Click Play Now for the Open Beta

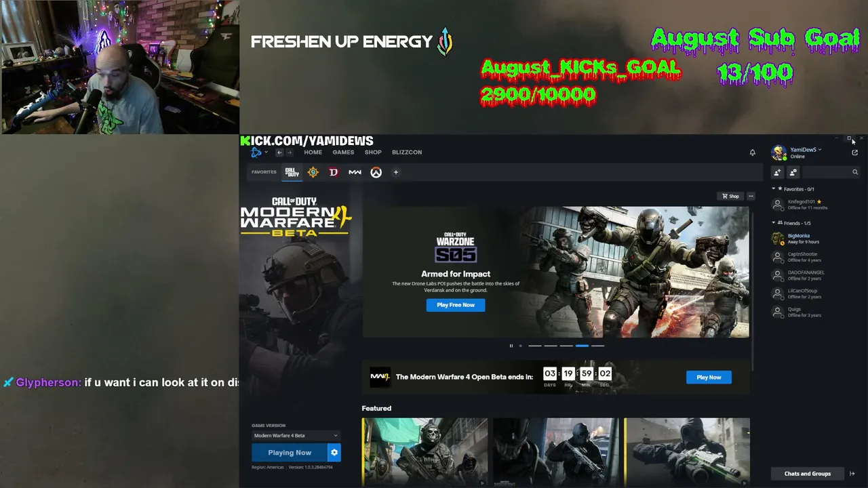[709, 378]
